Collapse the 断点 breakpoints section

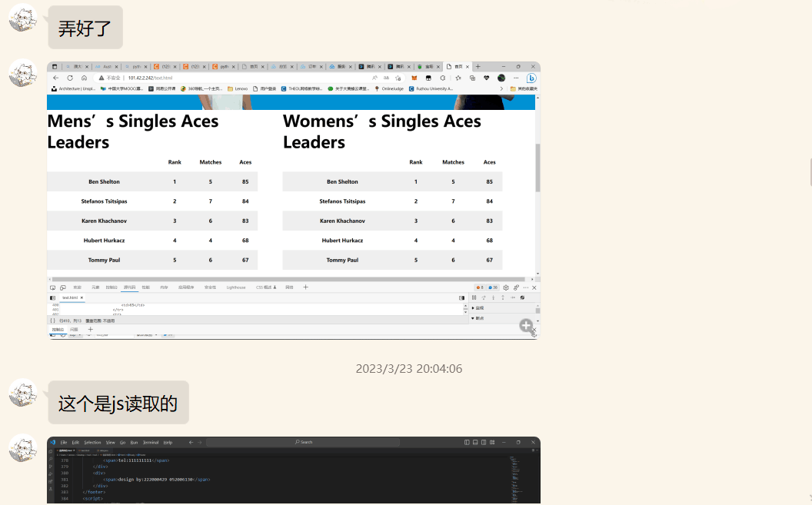[478, 317]
